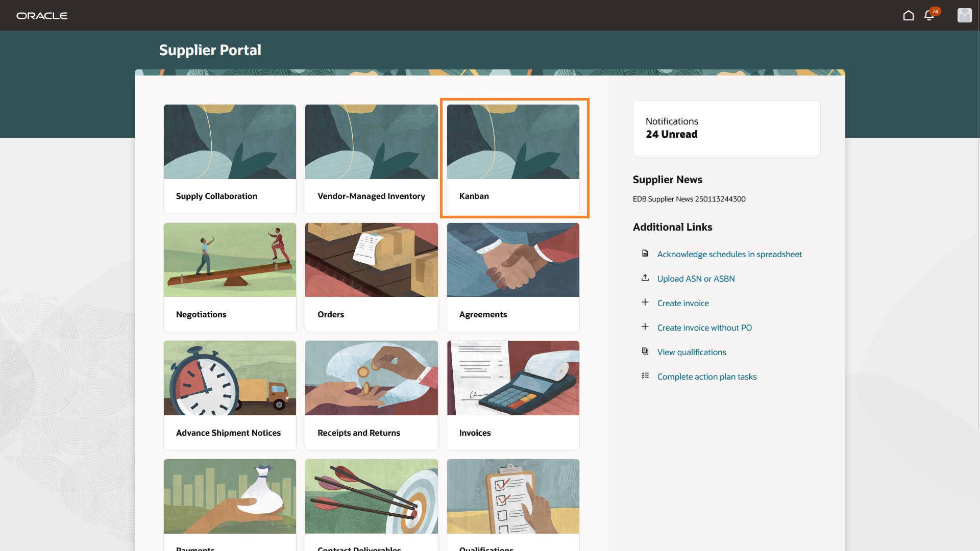Screen dimensions: 980x551
Task: Click the plus icon beside Create invoice
Action: tap(645, 302)
